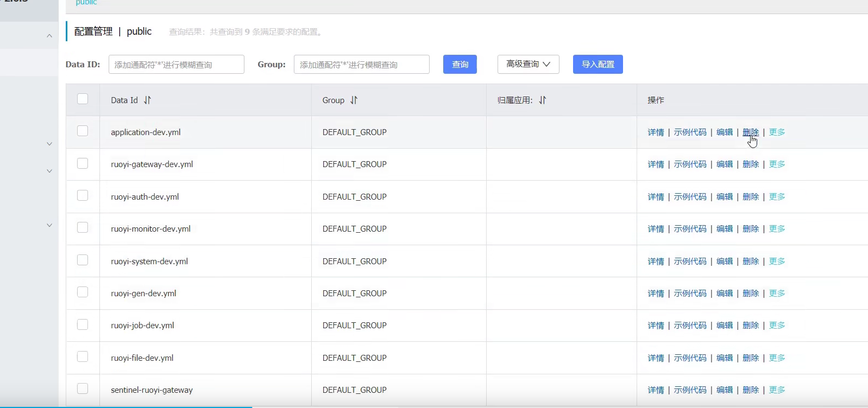Check the ruoyi-system-dev.yml row checkbox
This screenshot has height=408, width=868.
point(83,260)
